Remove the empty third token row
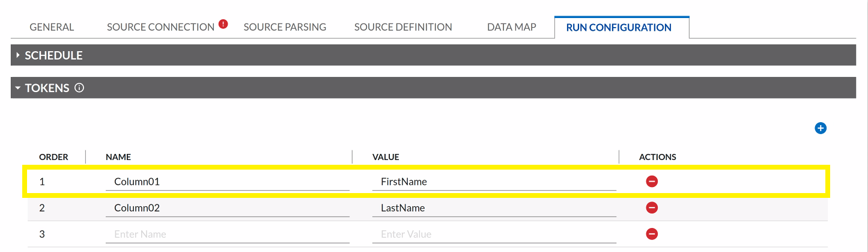Image resolution: width=868 pixels, height=252 pixels. click(652, 234)
